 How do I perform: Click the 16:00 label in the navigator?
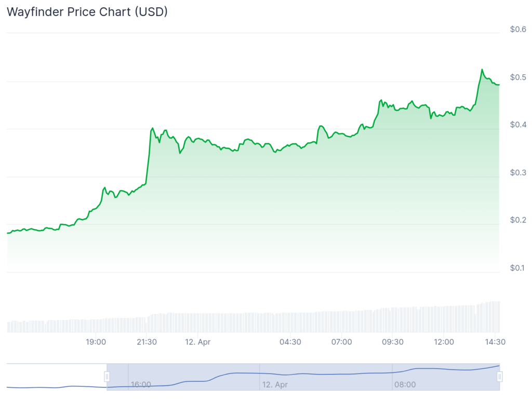click(x=141, y=384)
